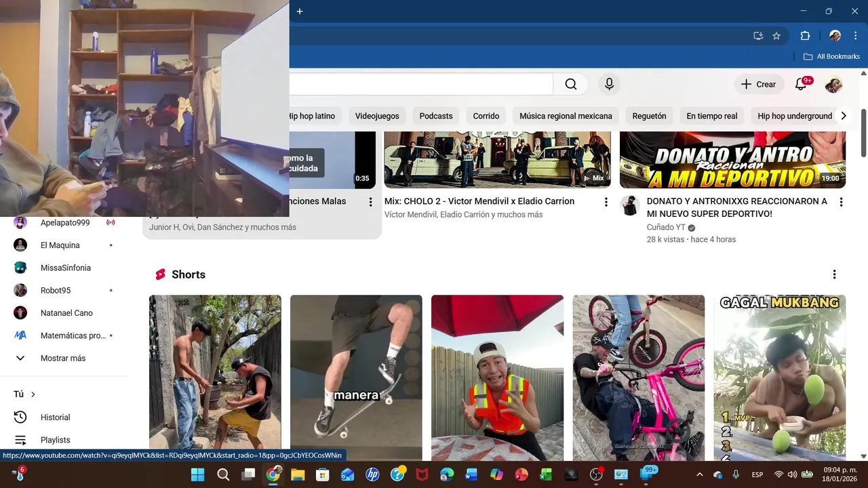Image resolution: width=868 pixels, height=488 pixels.
Task: Select the Música regional mexicana chip
Action: click(566, 116)
